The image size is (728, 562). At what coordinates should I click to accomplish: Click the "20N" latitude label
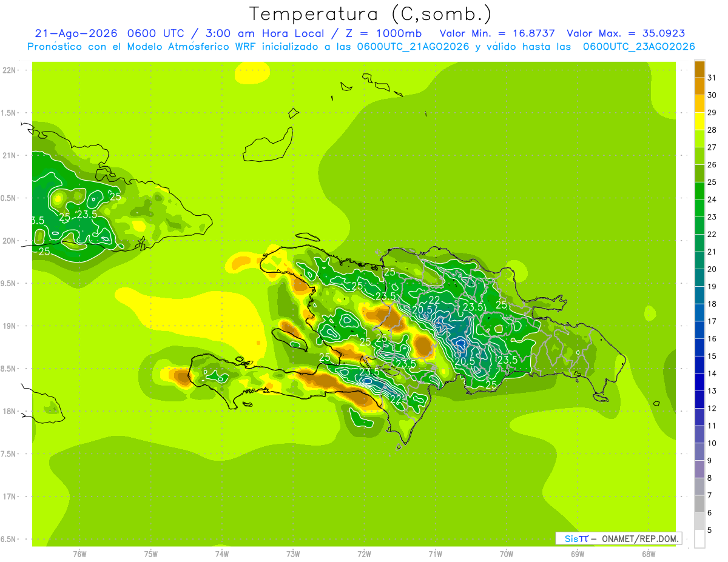click(10, 241)
